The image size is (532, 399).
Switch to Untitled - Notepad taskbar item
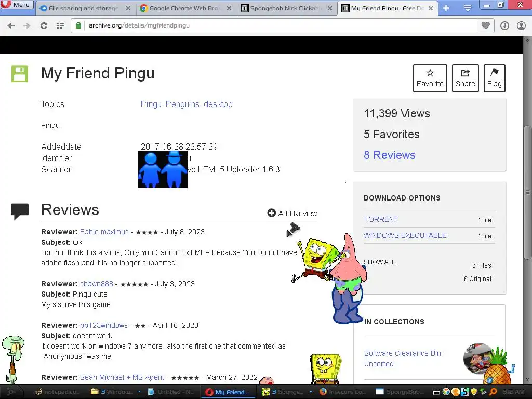pos(171,392)
